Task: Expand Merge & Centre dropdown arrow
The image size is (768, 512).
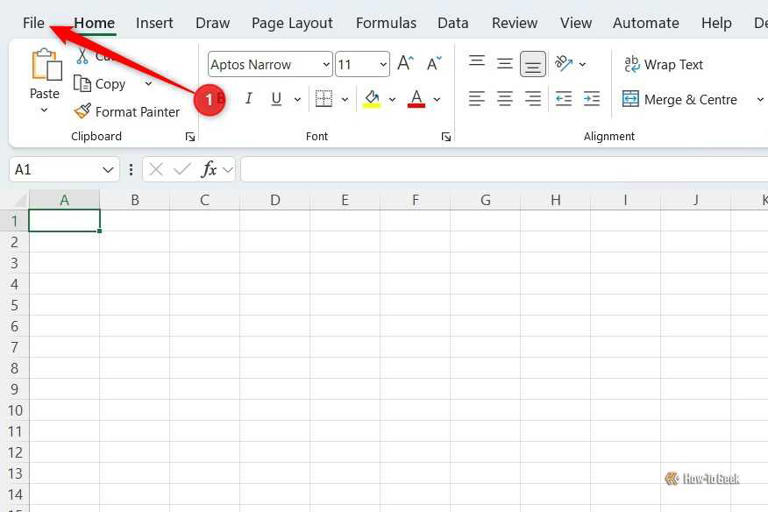Action: click(x=760, y=99)
